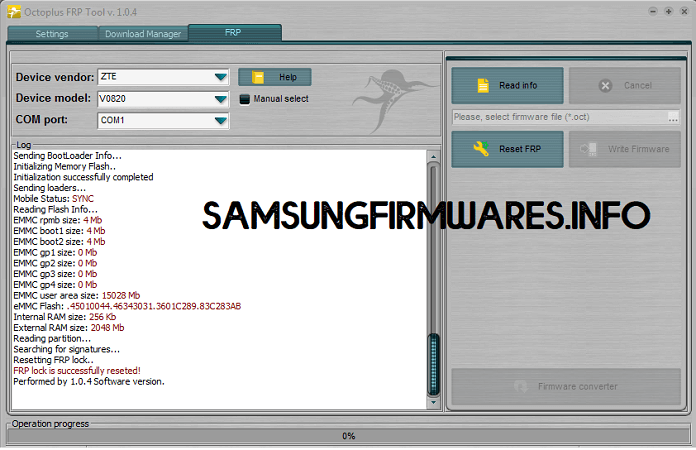Image resolution: width=696 pixels, height=450 pixels.
Task: Click the log scroll up arrow
Action: (433, 157)
